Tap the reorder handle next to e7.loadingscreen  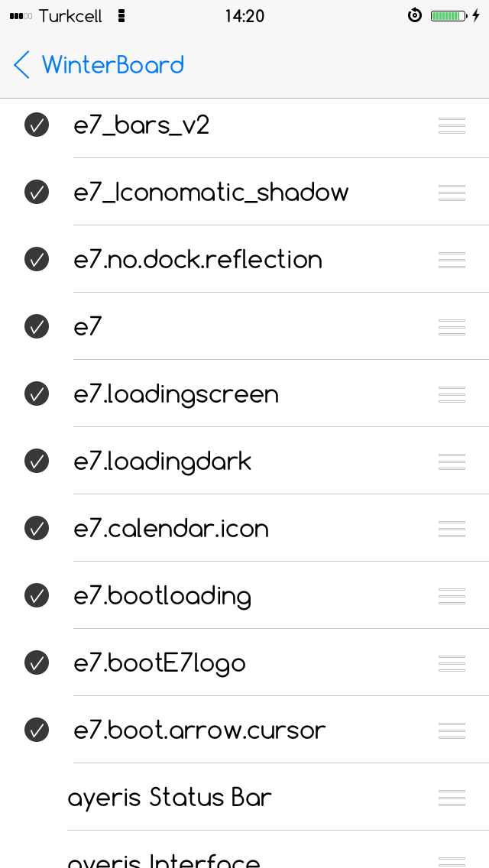point(452,394)
